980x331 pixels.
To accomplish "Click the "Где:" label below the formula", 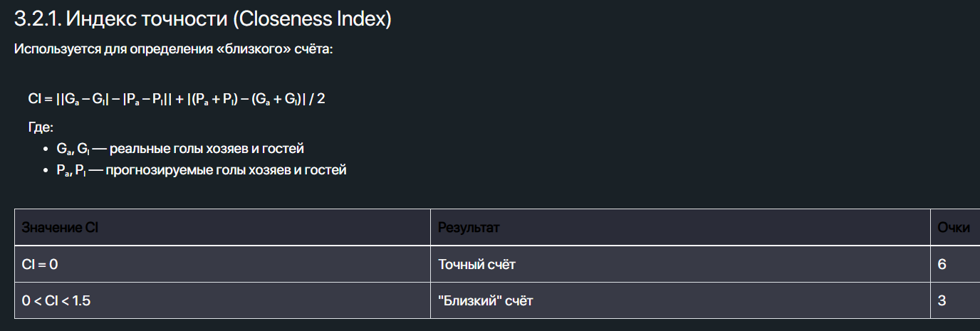I will 41,128.
